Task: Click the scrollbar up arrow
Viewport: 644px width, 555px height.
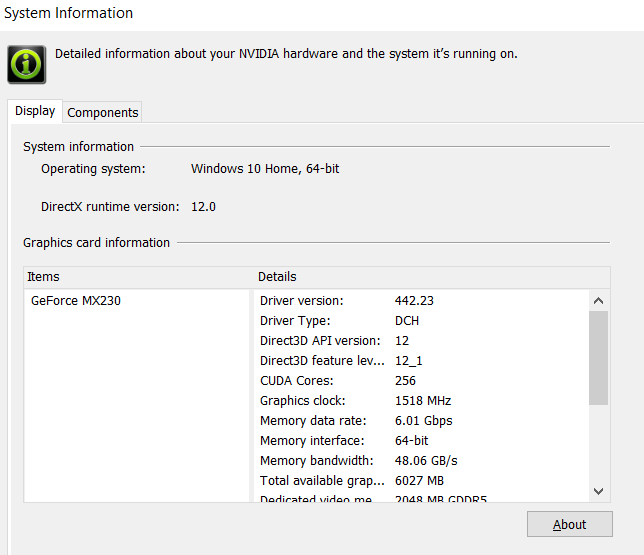Action: tap(598, 300)
